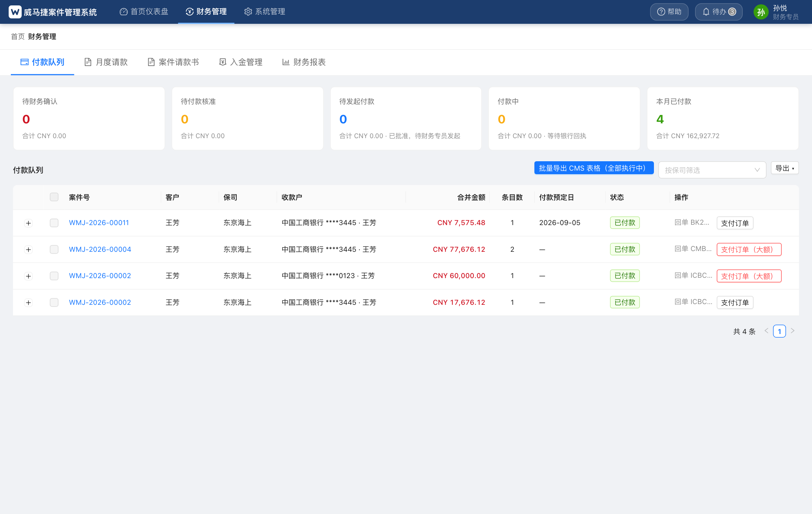The image size is (812, 514).
Task: Switch to the 入金管理 tab
Action: point(241,62)
